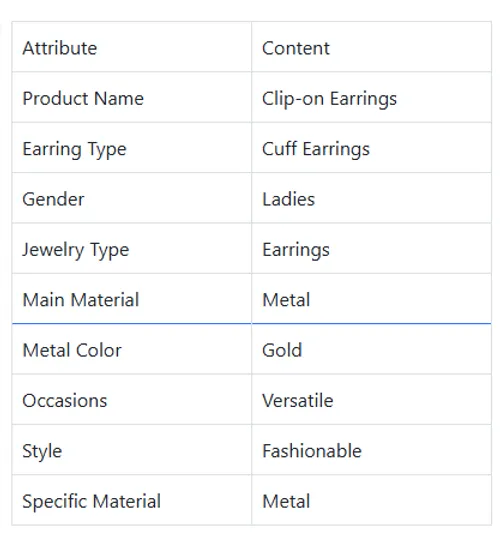The width and height of the screenshot is (500, 536).
Task: Select the Main Material cell
Action: pyautogui.click(x=132, y=299)
